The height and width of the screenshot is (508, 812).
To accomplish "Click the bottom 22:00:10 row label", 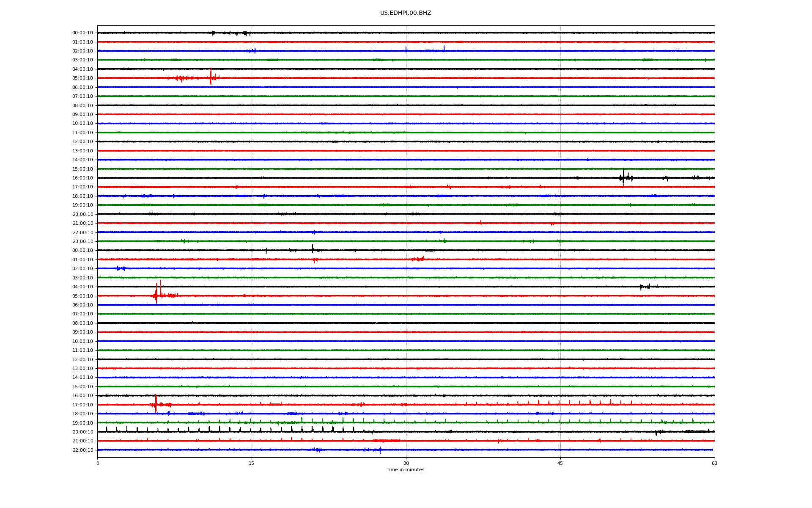I will tap(82, 450).
